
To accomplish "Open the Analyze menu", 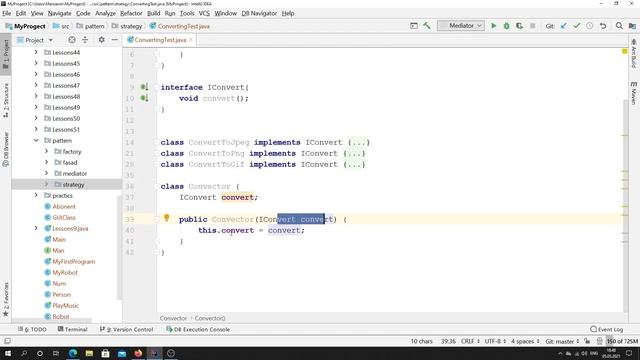I will pyautogui.click(x=105, y=13).
